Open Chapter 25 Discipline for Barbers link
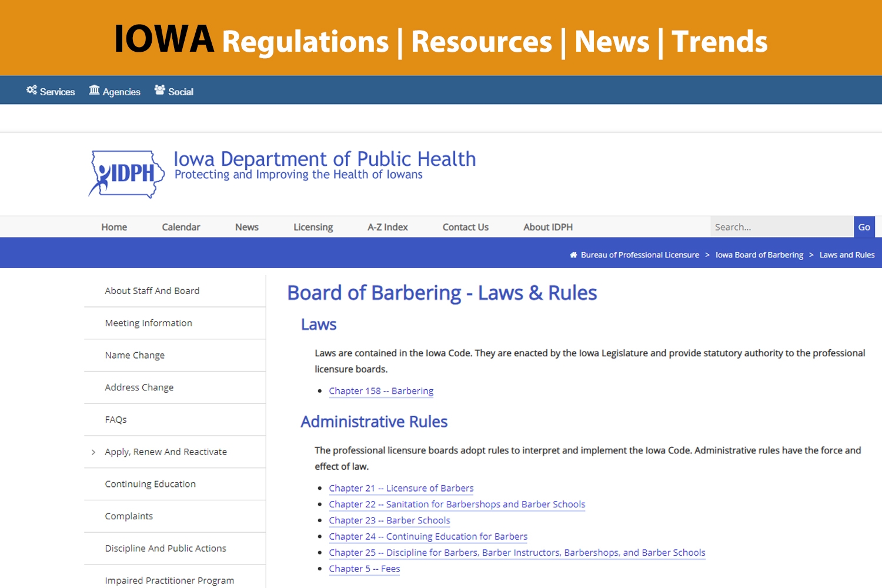This screenshot has height=588, width=882. tap(517, 553)
